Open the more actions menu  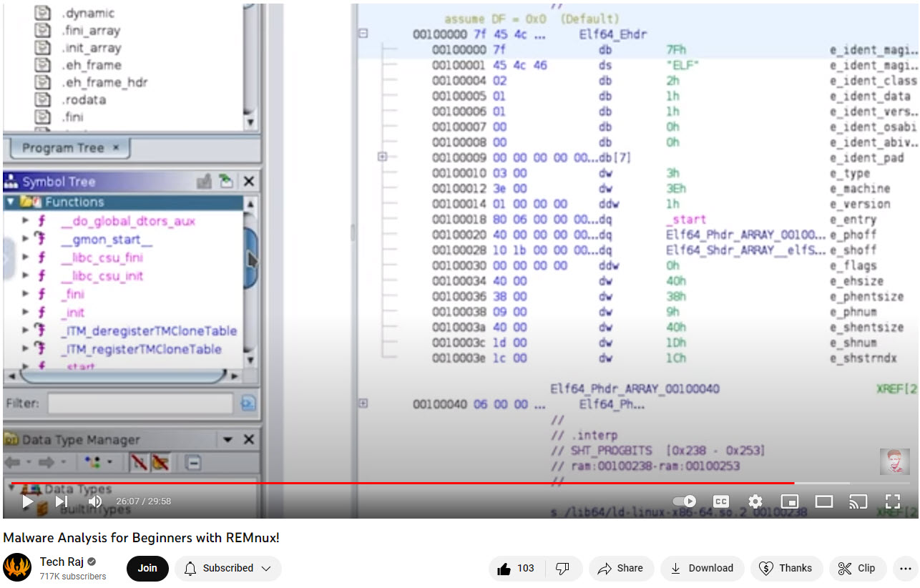point(906,568)
